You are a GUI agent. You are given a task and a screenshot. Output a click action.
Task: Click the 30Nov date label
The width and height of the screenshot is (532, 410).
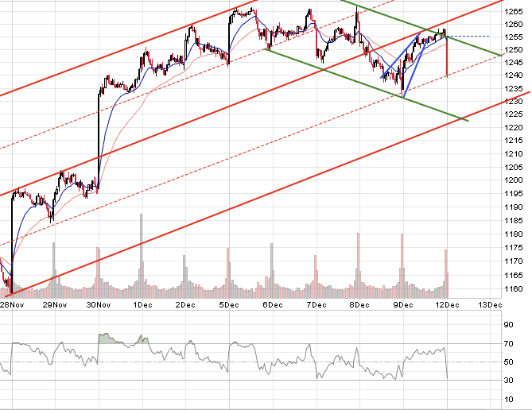[x=99, y=304]
